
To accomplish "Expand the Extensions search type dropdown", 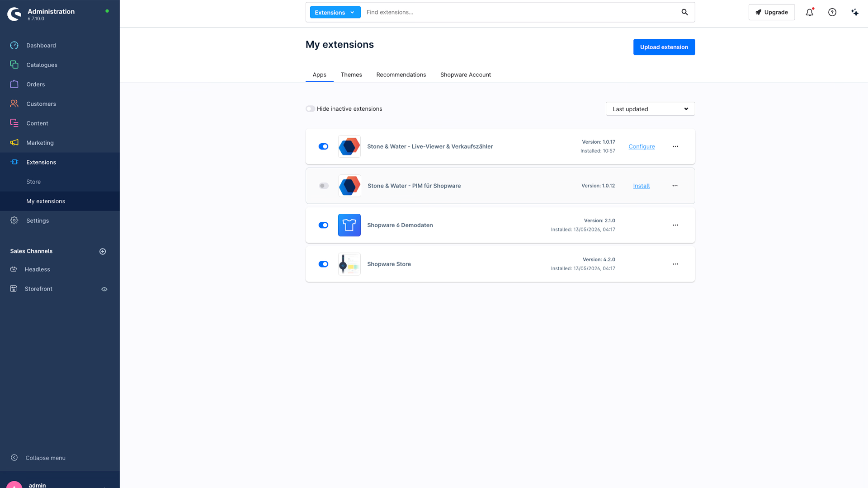I will [335, 12].
